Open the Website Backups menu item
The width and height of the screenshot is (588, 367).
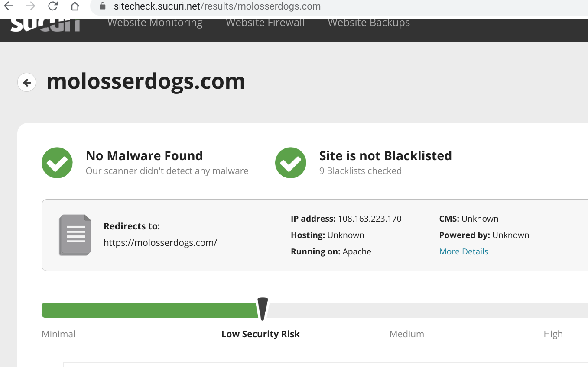369,23
